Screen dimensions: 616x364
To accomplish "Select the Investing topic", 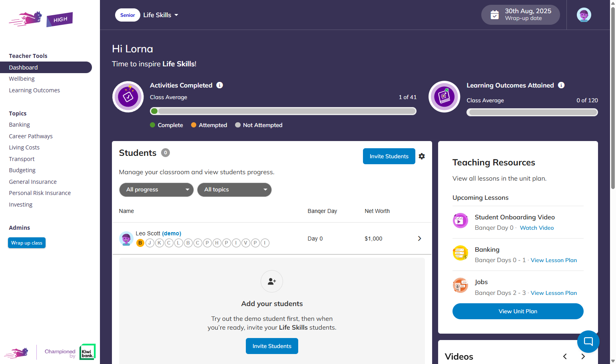I will (21, 205).
